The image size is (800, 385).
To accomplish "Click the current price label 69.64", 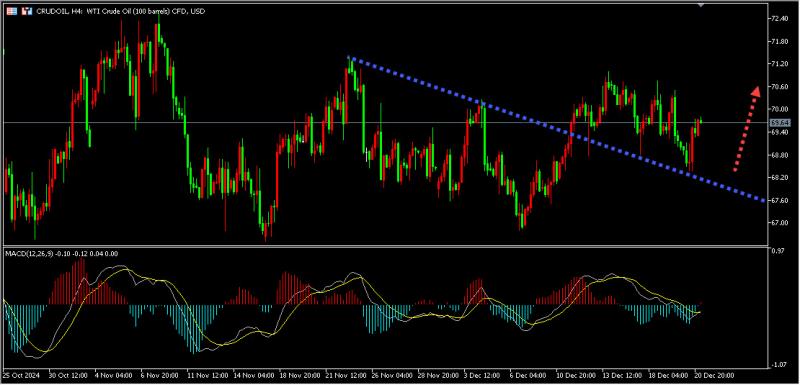I will tap(781, 123).
